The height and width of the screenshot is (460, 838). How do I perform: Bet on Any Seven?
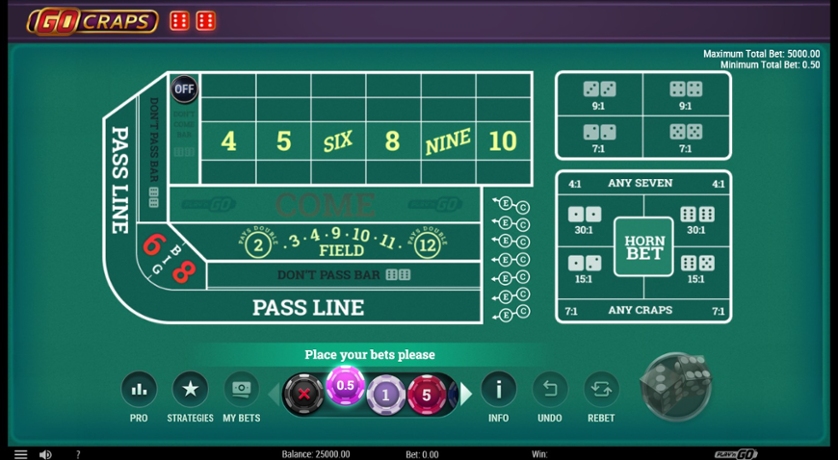coord(640,184)
